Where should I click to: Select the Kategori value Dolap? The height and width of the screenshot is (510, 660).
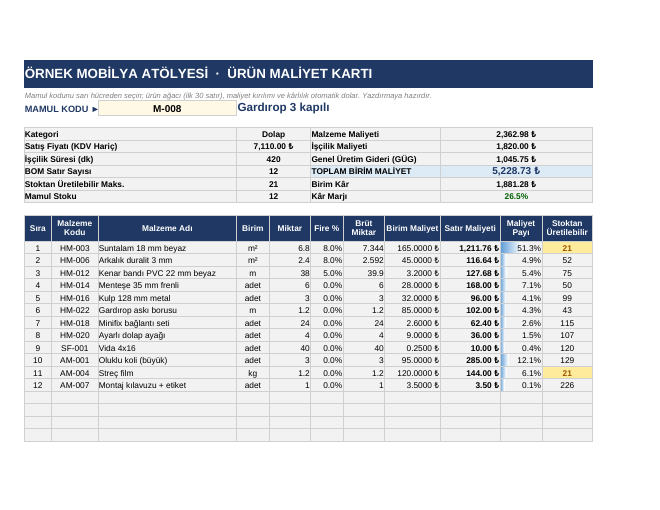(273, 134)
